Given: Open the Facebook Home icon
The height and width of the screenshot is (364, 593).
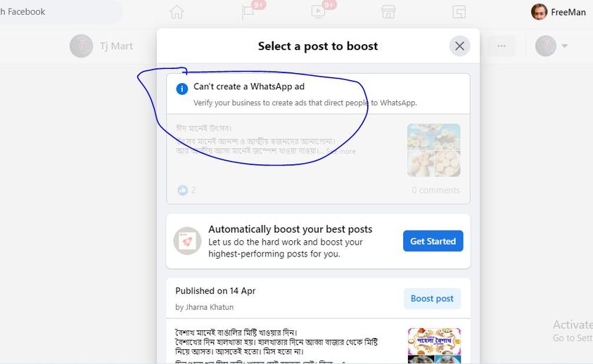Looking at the screenshot, I should [x=177, y=12].
